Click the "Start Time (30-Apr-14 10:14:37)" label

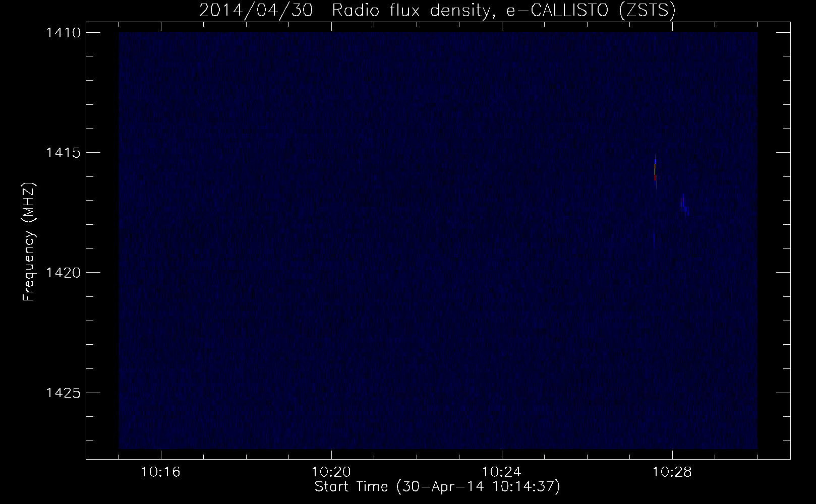tap(437, 487)
